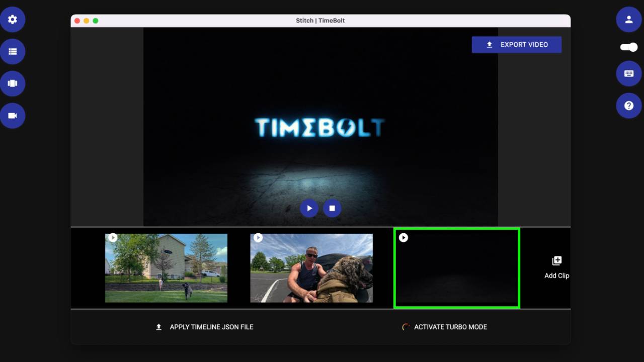Select the first clip thumbnail with the house

click(166, 268)
